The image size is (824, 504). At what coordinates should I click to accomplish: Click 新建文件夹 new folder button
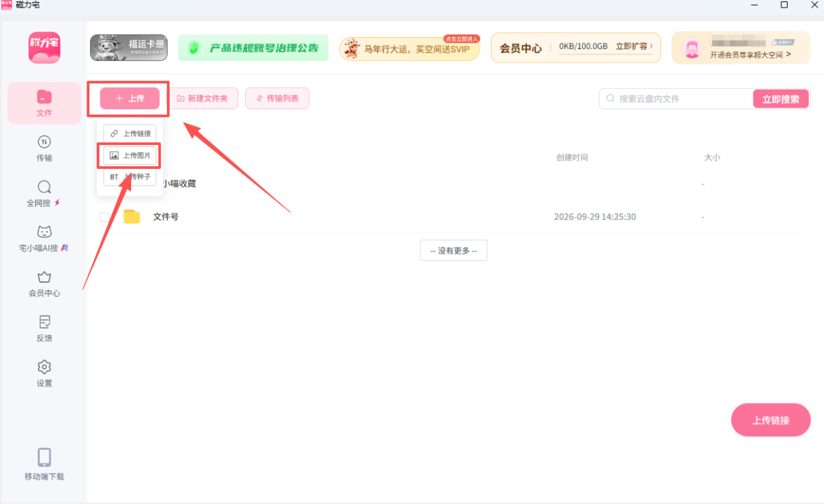203,99
